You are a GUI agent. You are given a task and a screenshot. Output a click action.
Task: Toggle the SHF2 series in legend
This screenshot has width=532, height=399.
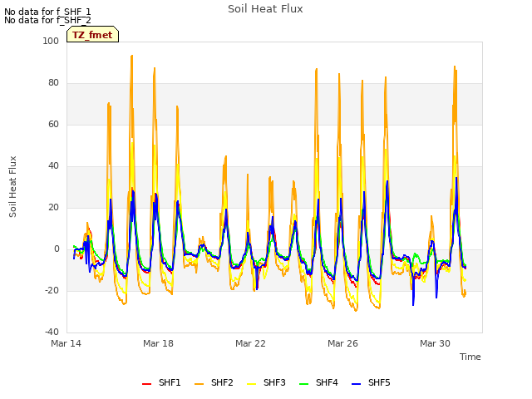[x=214, y=382]
